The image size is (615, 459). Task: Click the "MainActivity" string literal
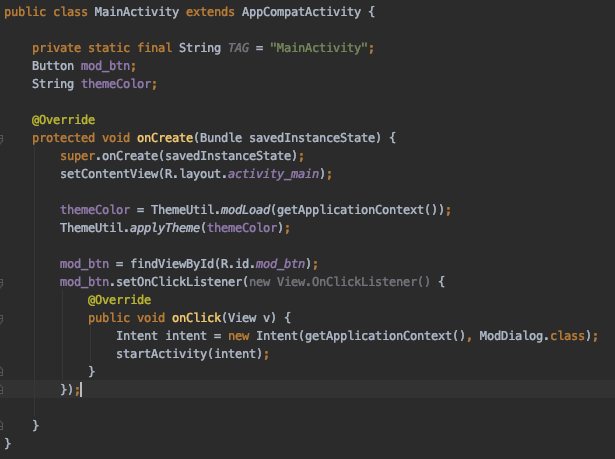pyautogui.click(x=318, y=48)
